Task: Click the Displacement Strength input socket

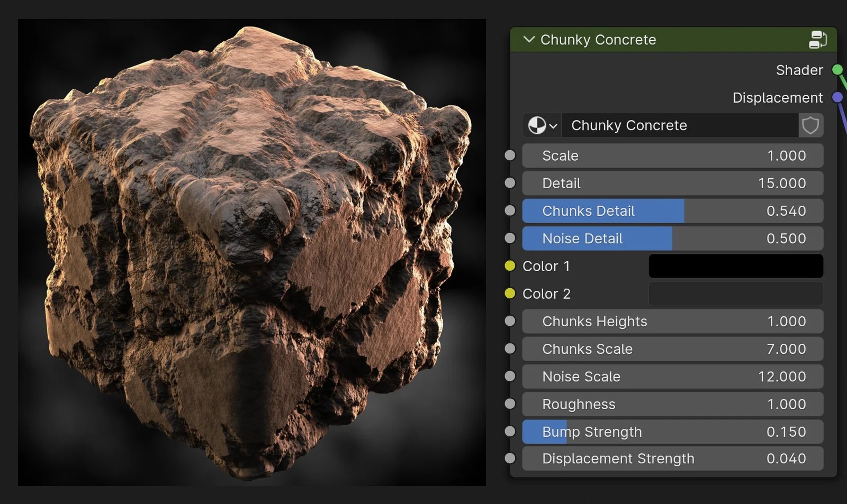Action: pos(509,458)
